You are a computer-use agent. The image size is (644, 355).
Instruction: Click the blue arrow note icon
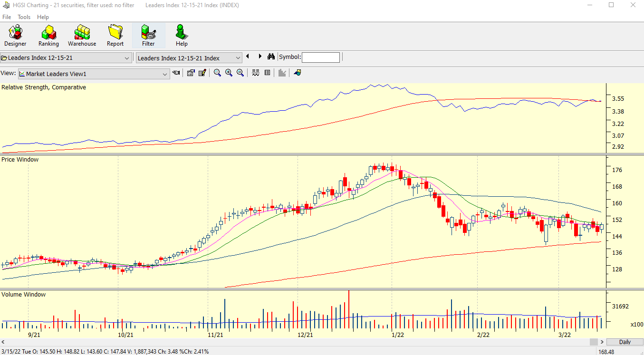(x=298, y=73)
